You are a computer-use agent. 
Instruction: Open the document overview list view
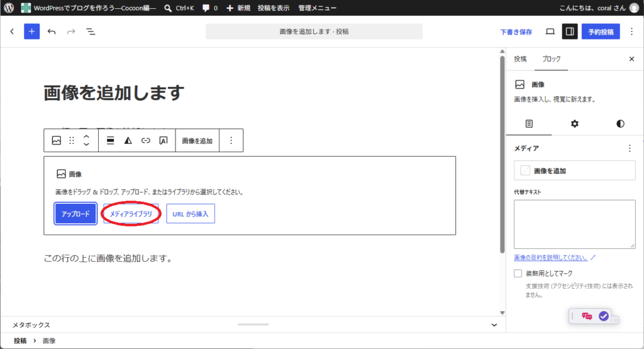91,31
